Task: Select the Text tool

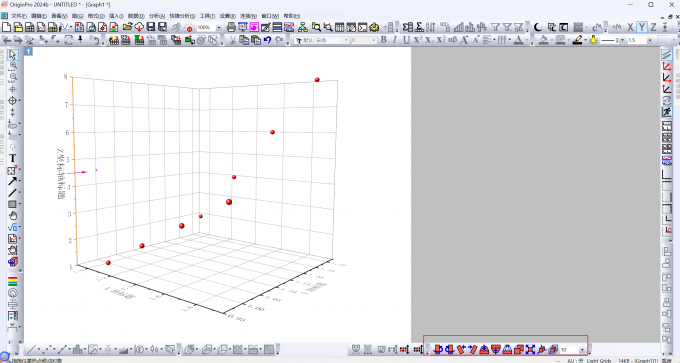Action: tap(12, 158)
